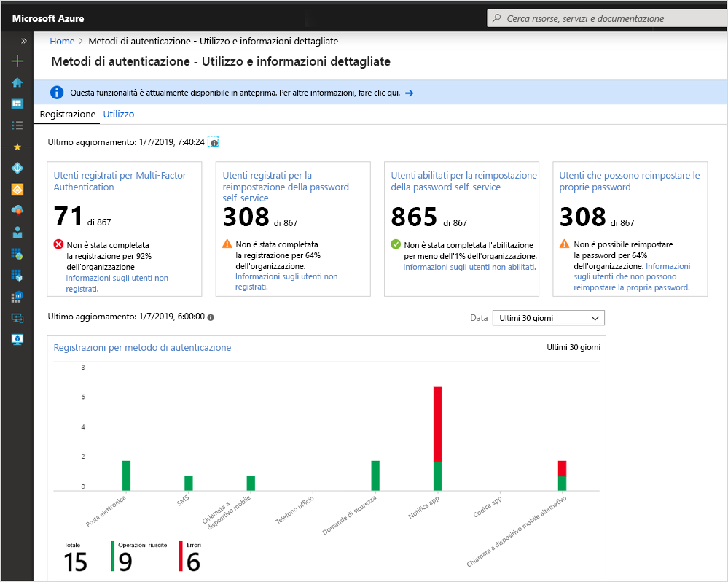Click the Cerca risorse search field
Screen dimensions: 728x582
point(607,18)
